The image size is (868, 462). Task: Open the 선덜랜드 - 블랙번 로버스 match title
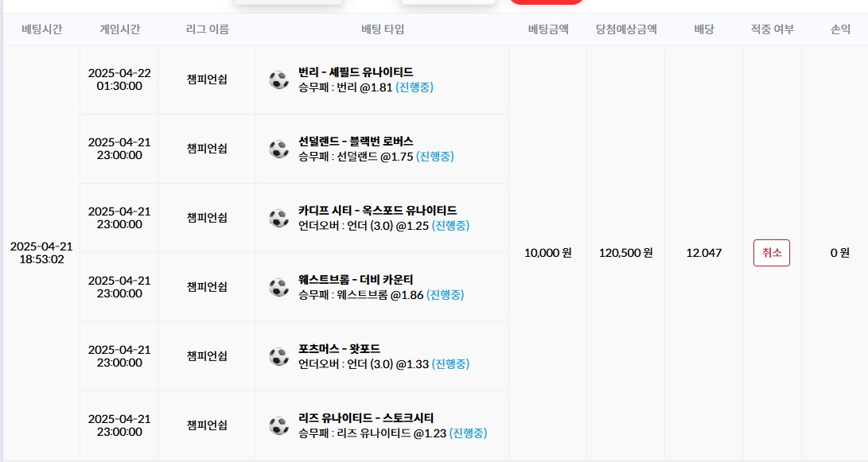click(356, 142)
